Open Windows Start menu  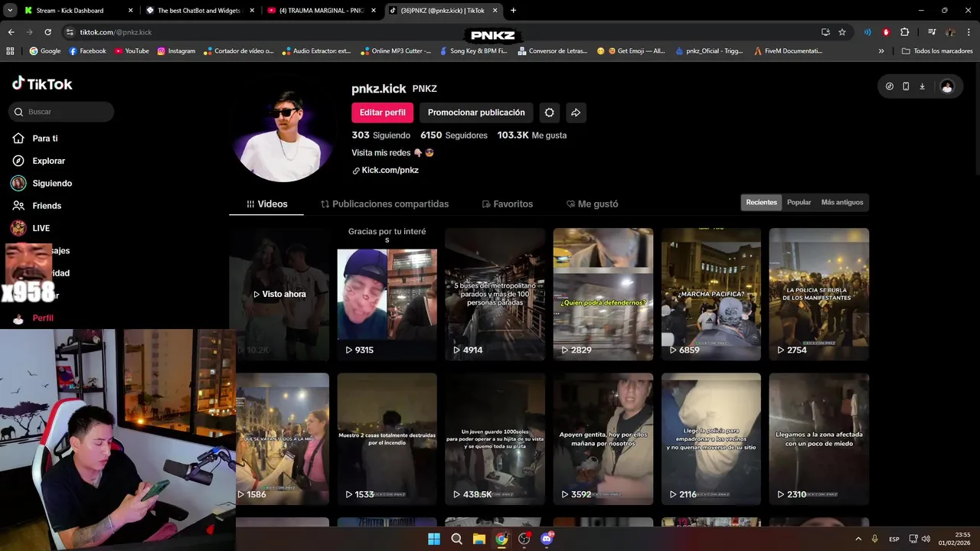[x=434, y=539]
